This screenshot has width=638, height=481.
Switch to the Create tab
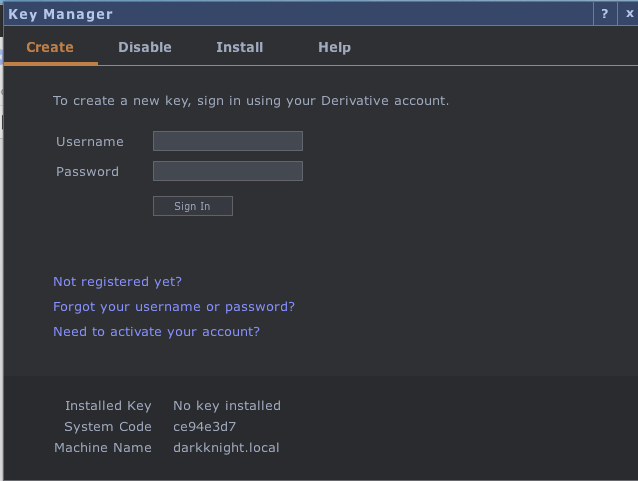[x=50, y=47]
